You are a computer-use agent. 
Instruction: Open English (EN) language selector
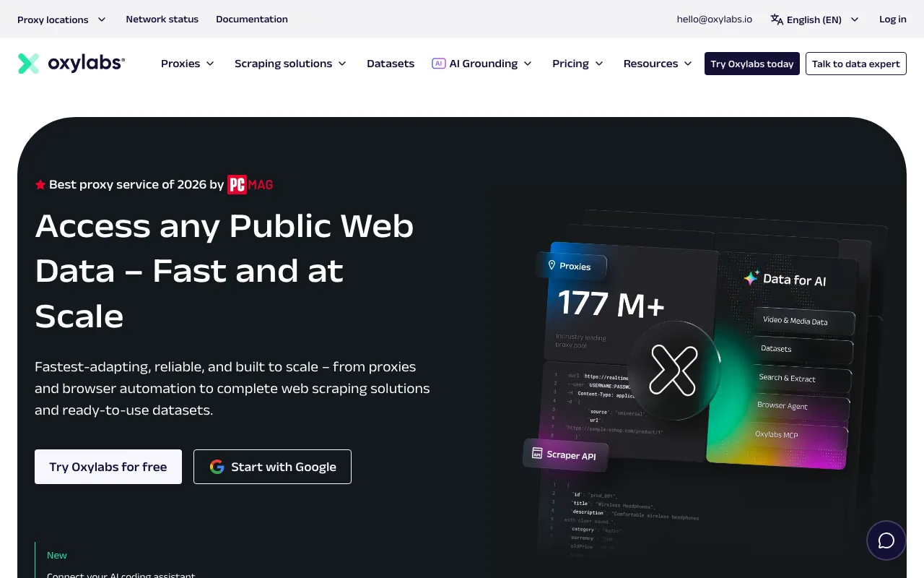pos(815,20)
